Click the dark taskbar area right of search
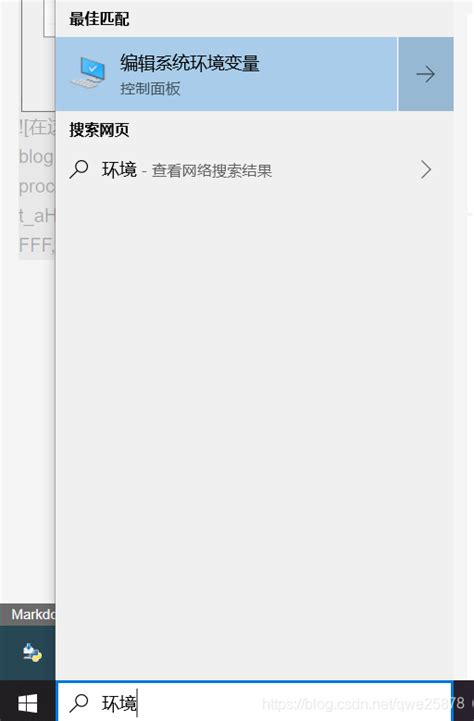This screenshot has height=721, width=474. pos(463,703)
